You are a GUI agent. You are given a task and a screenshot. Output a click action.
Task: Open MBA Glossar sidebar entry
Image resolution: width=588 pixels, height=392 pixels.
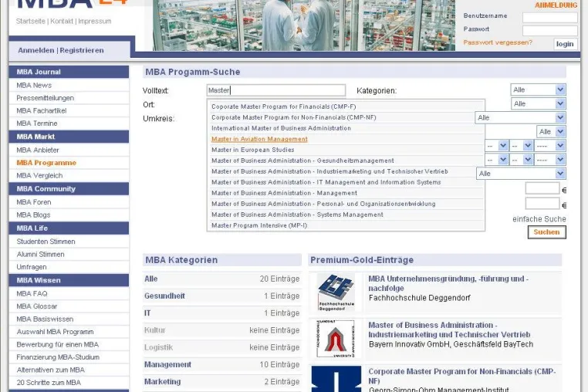tap(37, 306)
